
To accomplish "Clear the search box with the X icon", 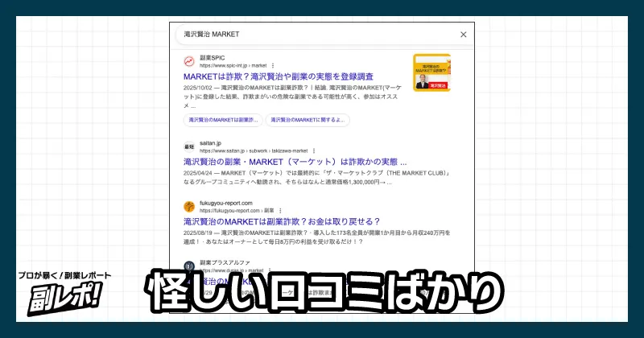I will 464,35.
